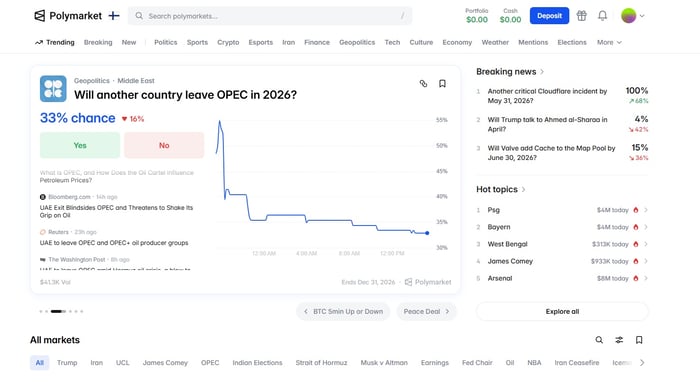Select the New tab
The image size is (700, 385).
[x=129, y=42]
